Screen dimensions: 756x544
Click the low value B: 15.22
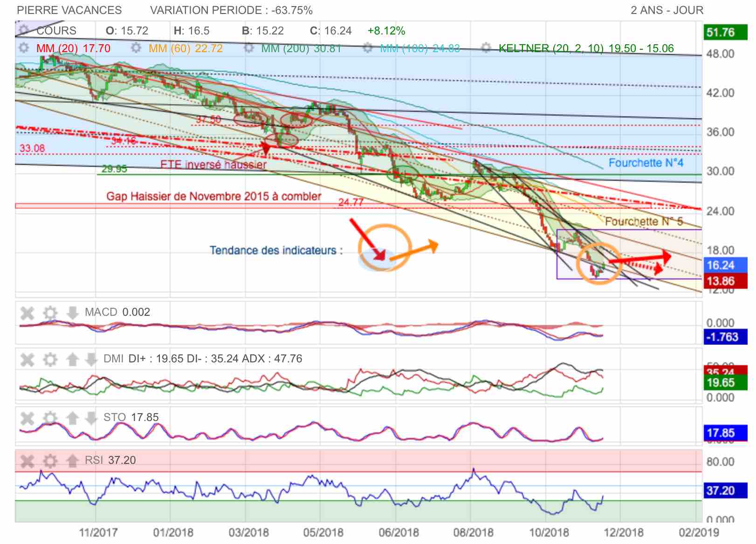pyautogui.click(x=263, y=31)
